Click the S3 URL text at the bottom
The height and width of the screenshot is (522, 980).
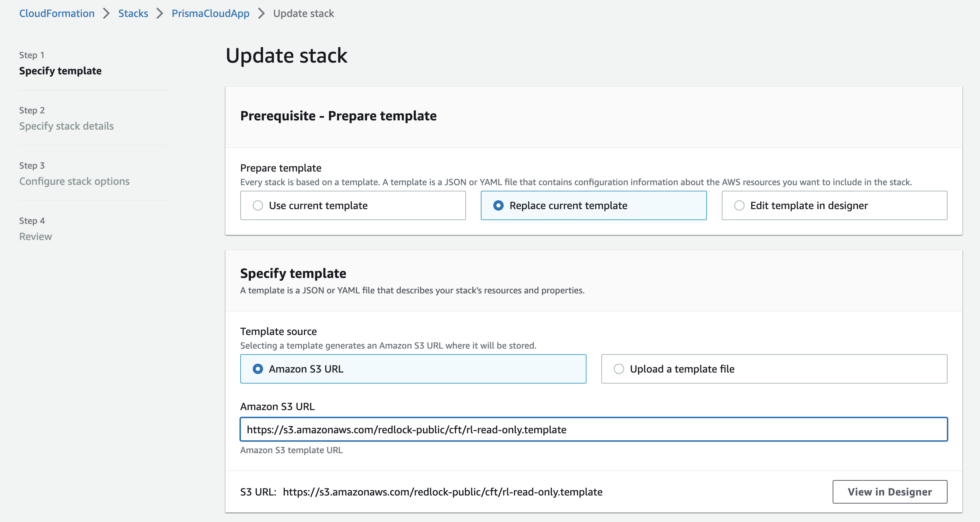pyautogui.click(x=442, y=491)
